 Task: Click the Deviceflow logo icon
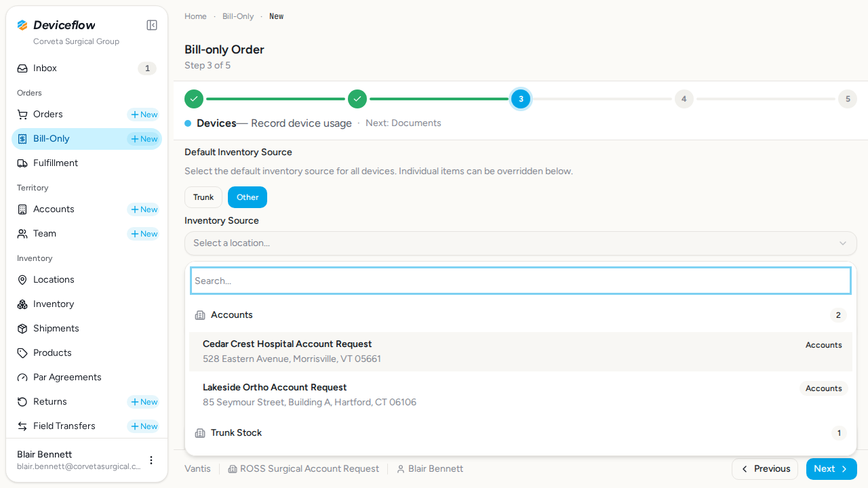22,25
